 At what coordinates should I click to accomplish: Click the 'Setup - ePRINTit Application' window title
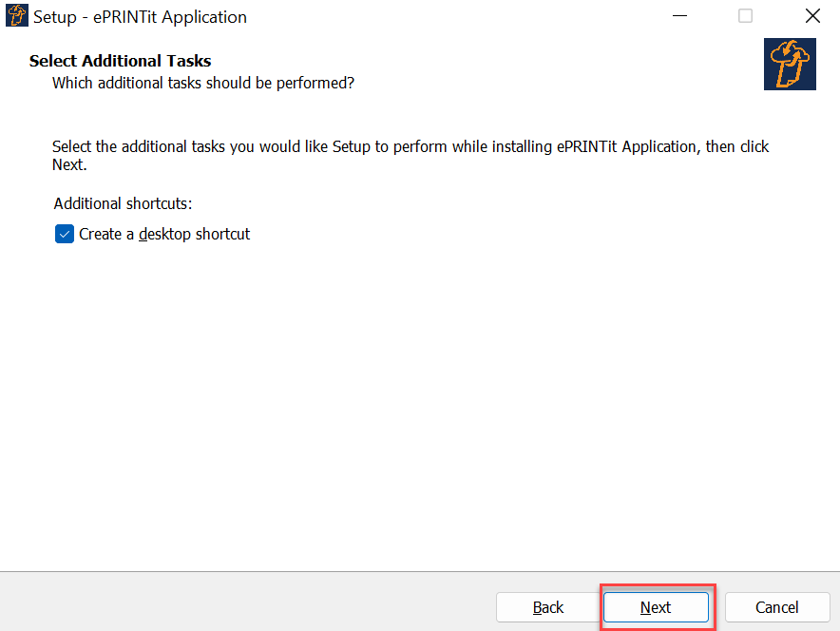point(140,16)
